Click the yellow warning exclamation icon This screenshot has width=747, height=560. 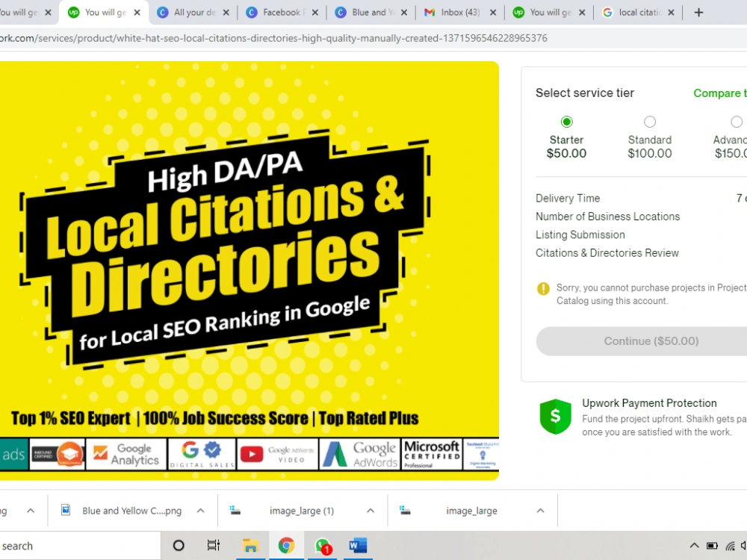[543, 288]
